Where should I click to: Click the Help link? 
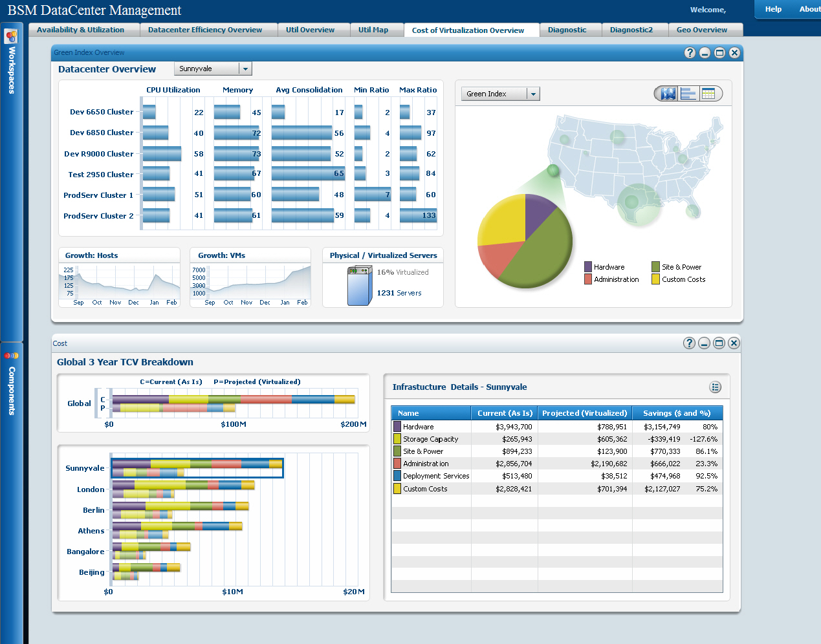773,9
